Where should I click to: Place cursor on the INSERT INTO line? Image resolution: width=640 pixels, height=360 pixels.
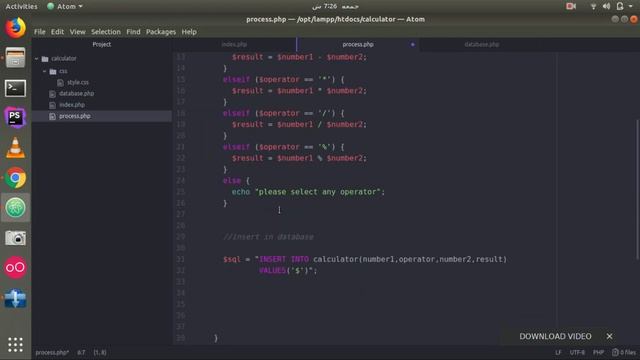[x=364, y=259]
